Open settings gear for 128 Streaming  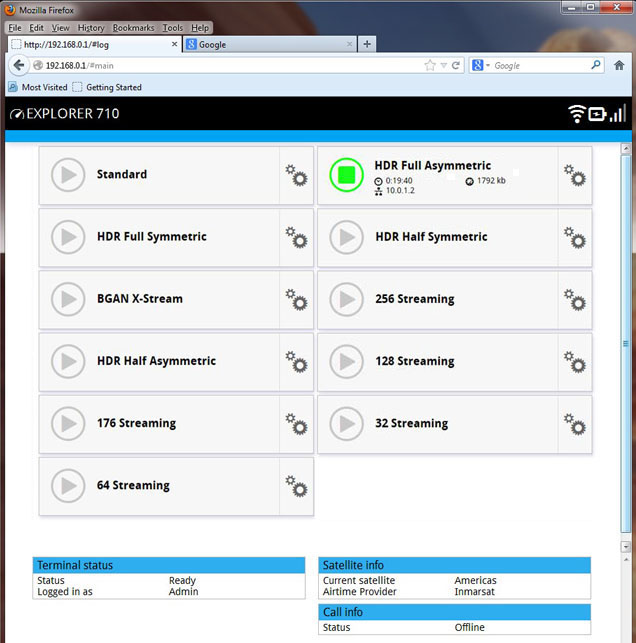574,362
